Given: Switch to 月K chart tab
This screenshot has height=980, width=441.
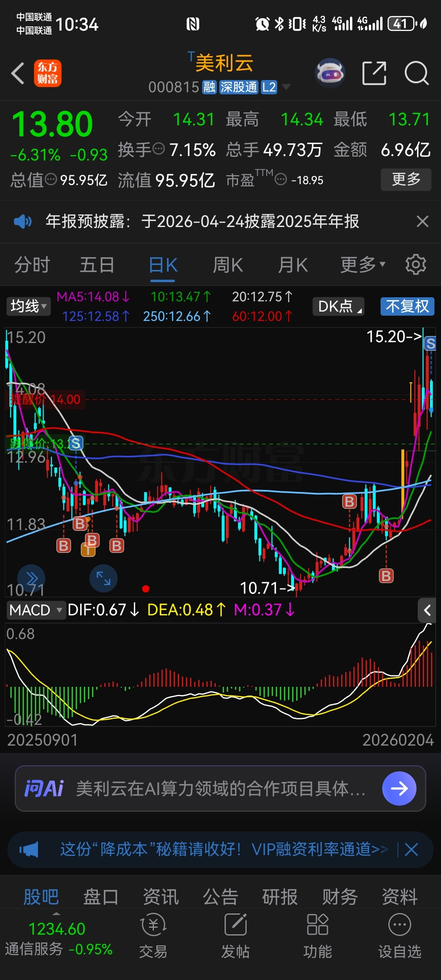Looking at the screenshot, I should [x=293, y=265].
